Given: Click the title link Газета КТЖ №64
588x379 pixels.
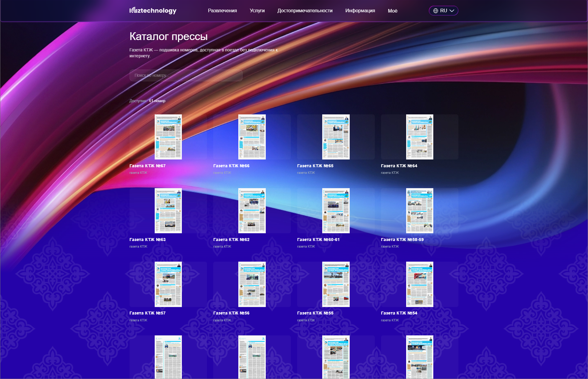Looking at the screenshot, I should pos(399,166).
